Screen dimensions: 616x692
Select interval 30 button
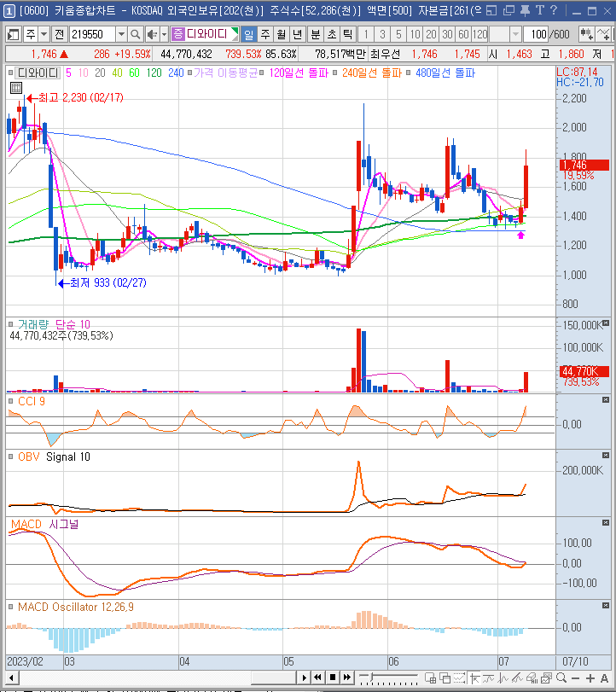pyautogui.click(x=447, y=34)
